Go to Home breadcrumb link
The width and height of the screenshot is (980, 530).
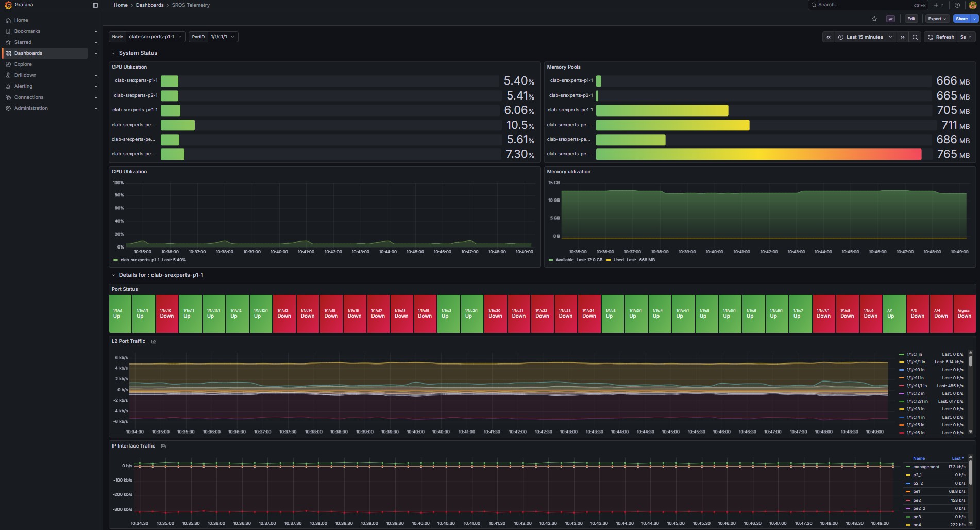click(121, 5)
